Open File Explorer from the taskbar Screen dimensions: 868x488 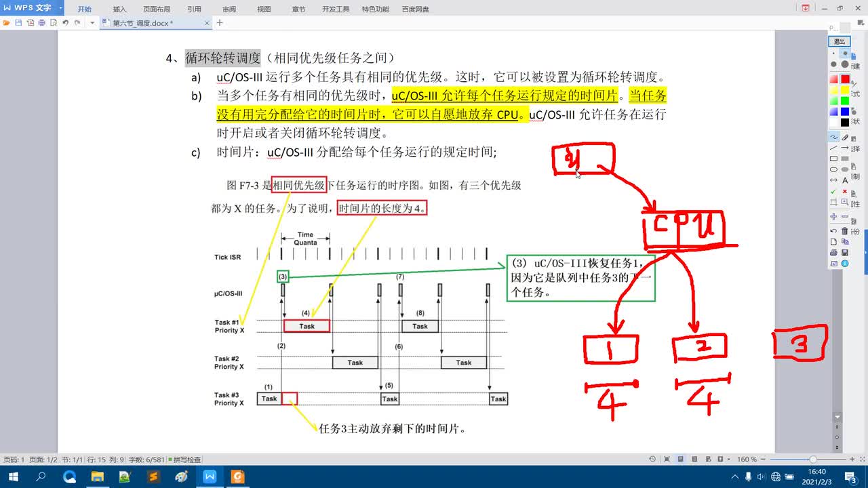[97, 476]
